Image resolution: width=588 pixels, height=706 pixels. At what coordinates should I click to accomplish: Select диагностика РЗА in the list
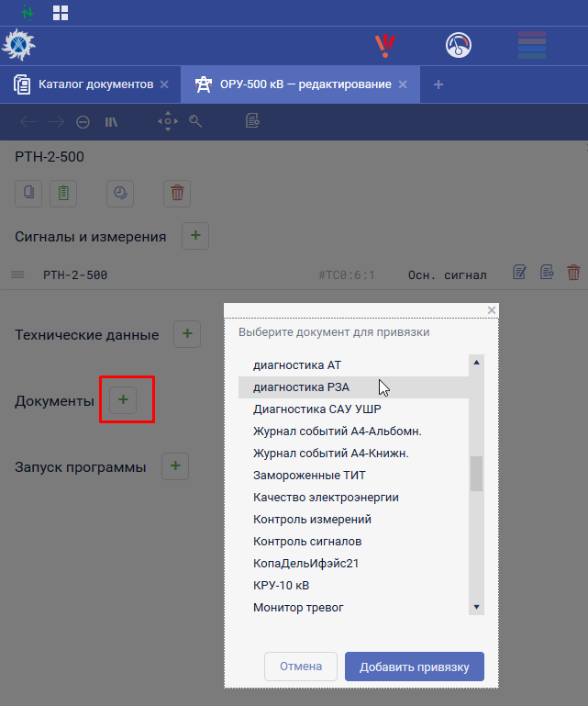click(x=301, y=387)
